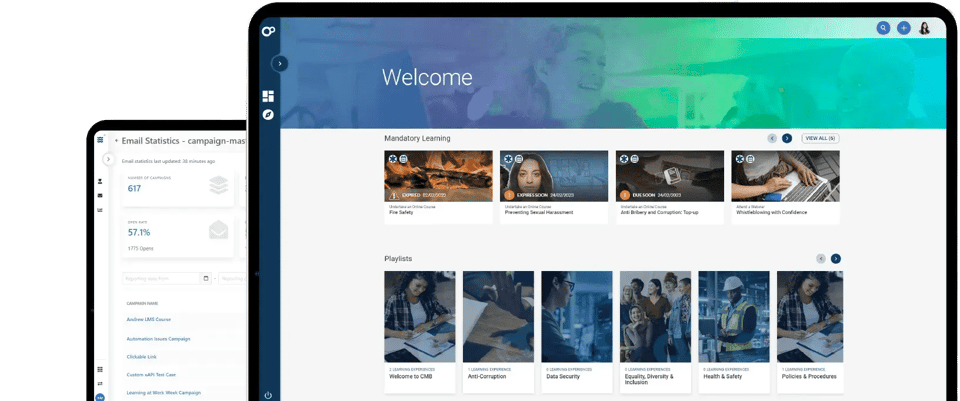Expand the left sidebar with the chevron
This screenshot has width=960, height=401.
[280, 63]
